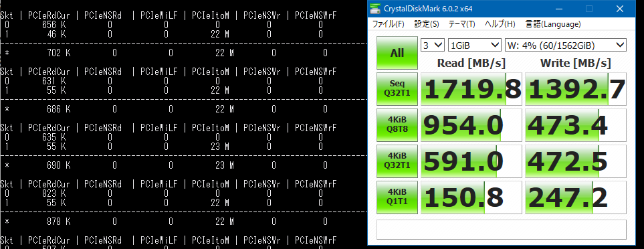The width and height of the screenshot is (644, 249).
Task: Click the 4KiB Q32T1 read result 591.0
Action: [471, 161]
